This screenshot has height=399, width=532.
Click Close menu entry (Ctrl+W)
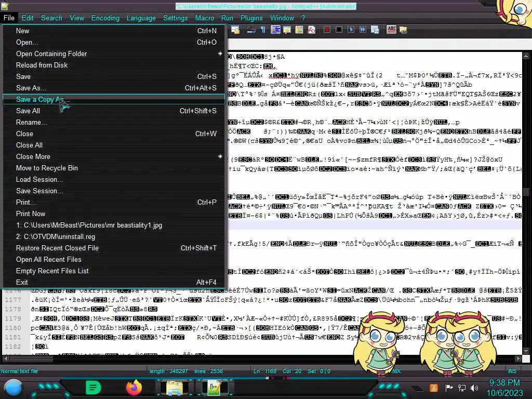coord(114,134)
